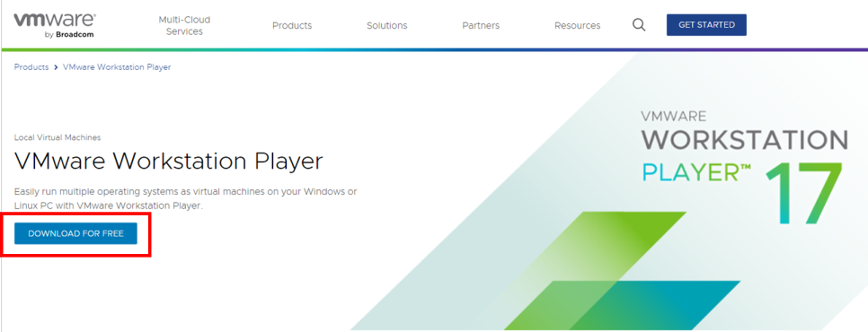
Task: Expand the Partners navigation menu
Action: [481, 25]
